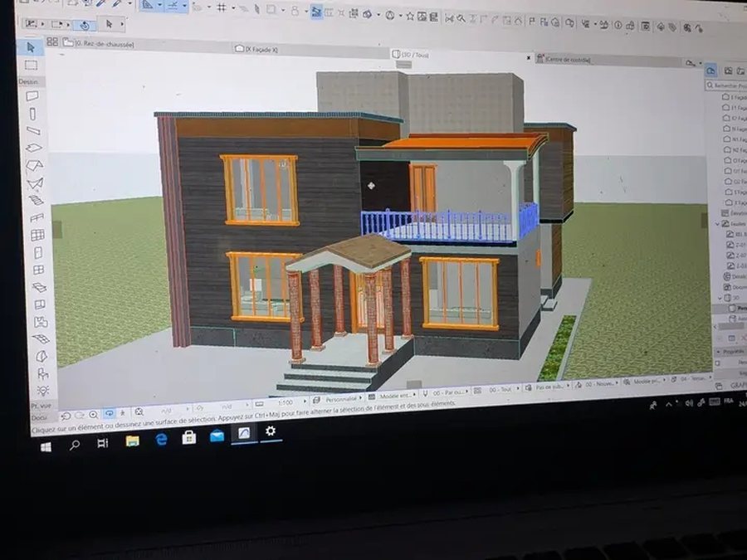Viewport: 747px width, 560px height.
Task: Open arrow tool geometry method dropdown
Action: pos(123,24)
